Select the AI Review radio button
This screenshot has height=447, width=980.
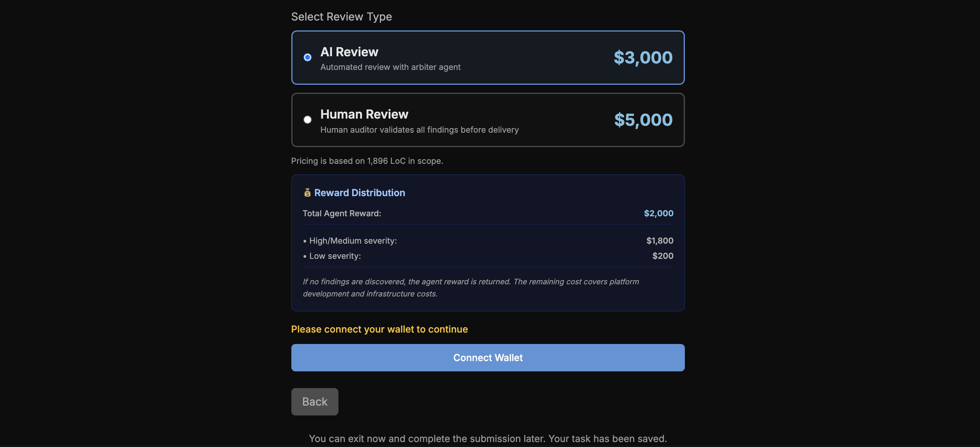coord(307,57)
